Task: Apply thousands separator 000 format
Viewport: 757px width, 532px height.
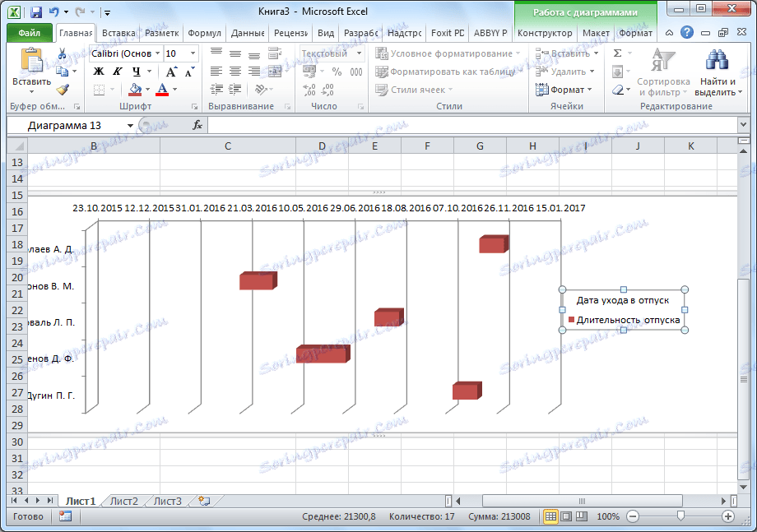Action: (x=355, y=72)
